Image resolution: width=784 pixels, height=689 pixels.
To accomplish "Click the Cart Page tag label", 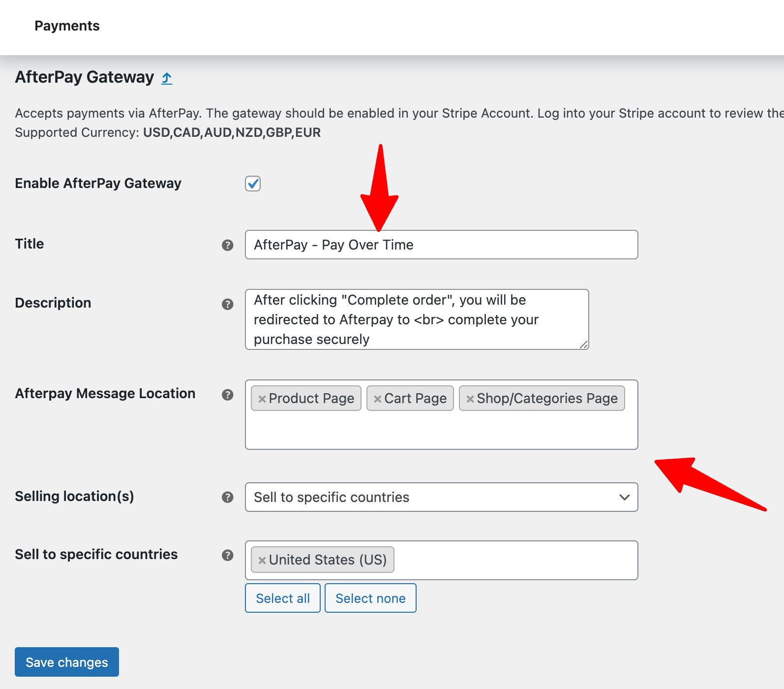I will (x=416, y=399).
